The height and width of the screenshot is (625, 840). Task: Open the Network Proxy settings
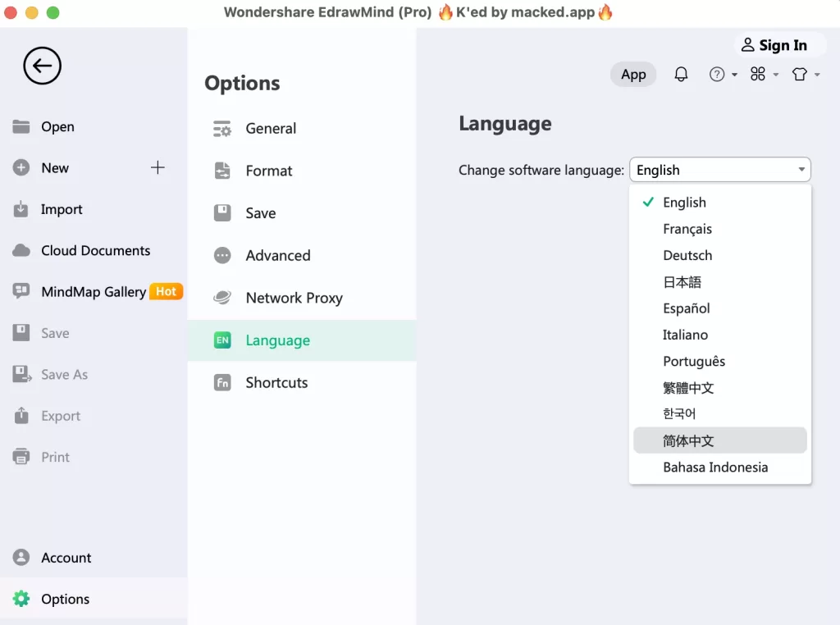coord(294,298)
